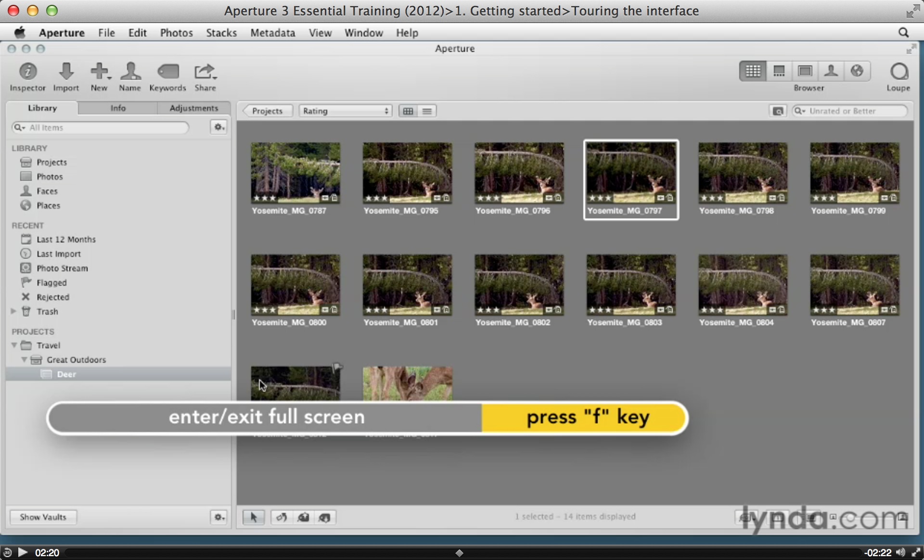Click the Name faces icon

pyautogui.click(x=130, y=72)
